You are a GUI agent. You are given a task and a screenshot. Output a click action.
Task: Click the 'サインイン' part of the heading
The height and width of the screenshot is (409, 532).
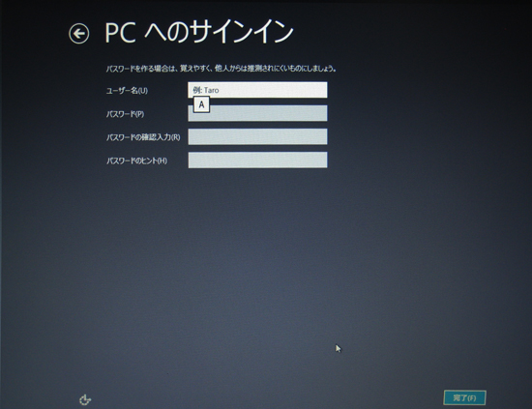pos(241,32)
